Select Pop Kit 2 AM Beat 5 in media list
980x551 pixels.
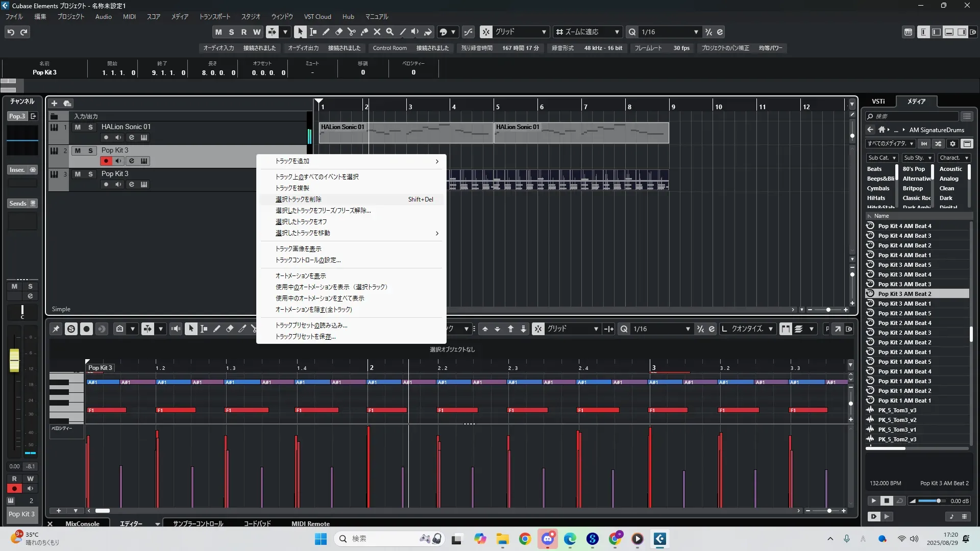904,313
